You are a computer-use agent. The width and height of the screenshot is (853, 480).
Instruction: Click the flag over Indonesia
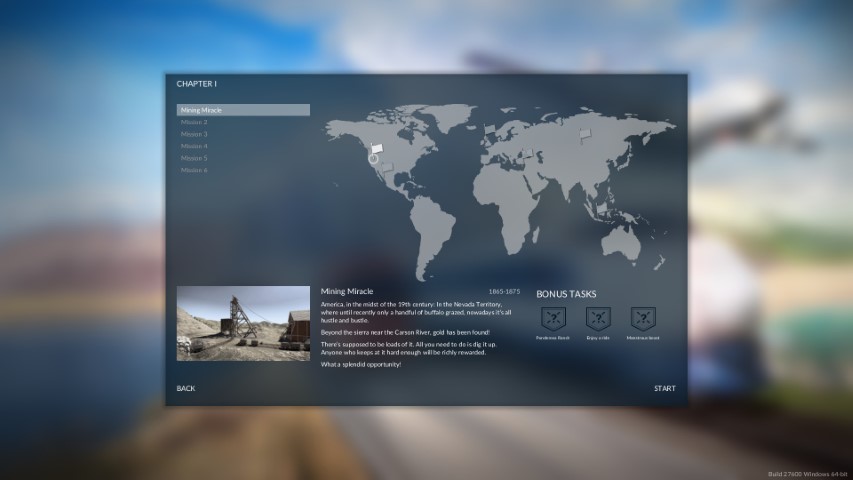point(602,209)
